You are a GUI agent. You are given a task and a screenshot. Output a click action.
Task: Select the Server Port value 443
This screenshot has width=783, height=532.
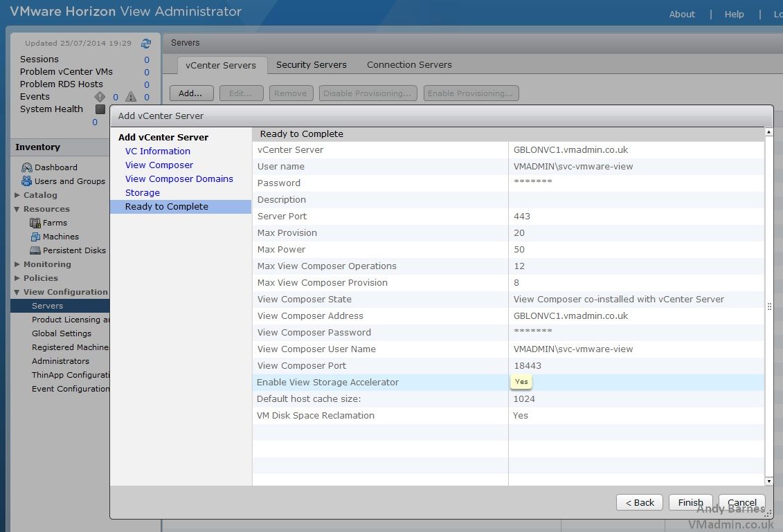pyautogui.click(x=522, y=216)
